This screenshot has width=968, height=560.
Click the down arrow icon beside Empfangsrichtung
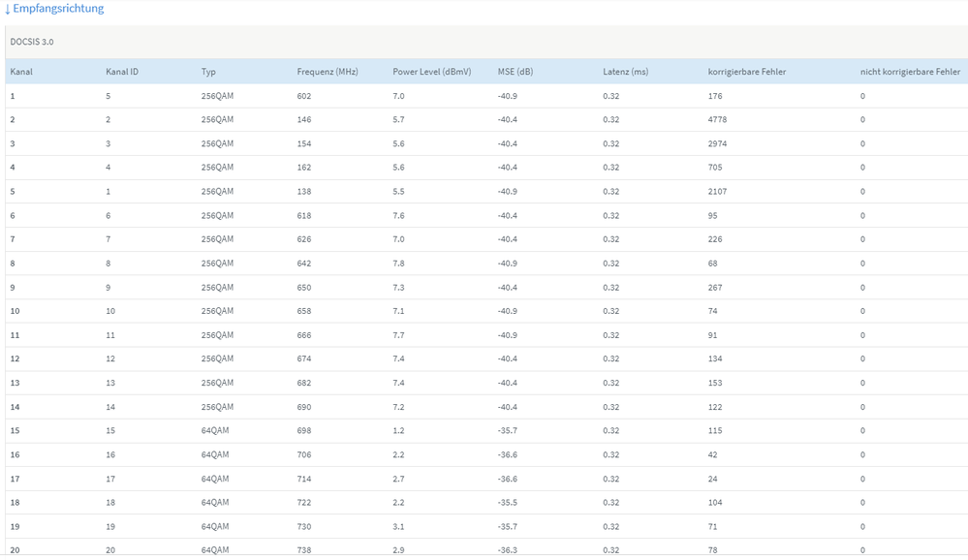8,9
